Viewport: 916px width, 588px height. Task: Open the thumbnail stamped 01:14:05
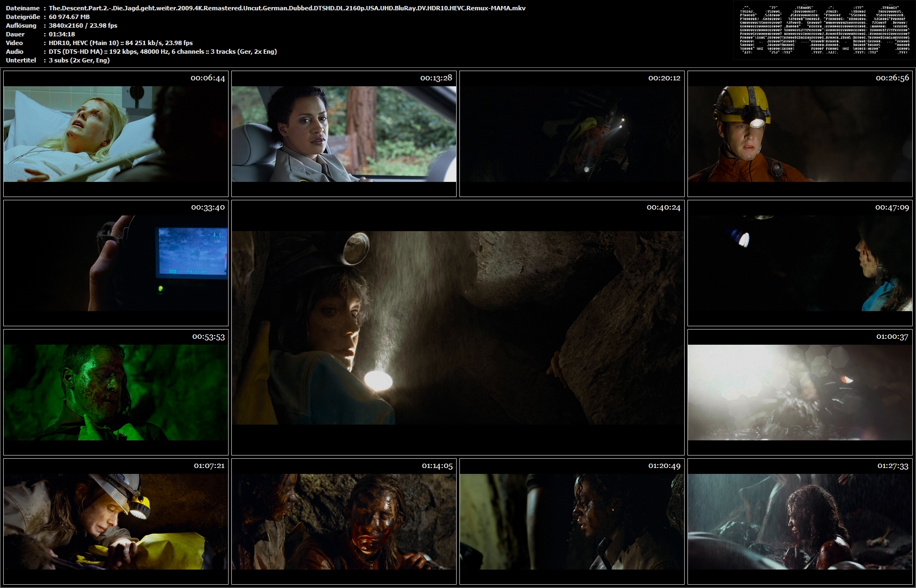[344, 522]
